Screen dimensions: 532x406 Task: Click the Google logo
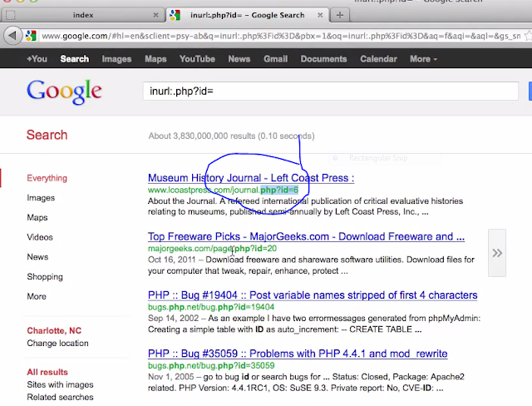coord(64,92)
